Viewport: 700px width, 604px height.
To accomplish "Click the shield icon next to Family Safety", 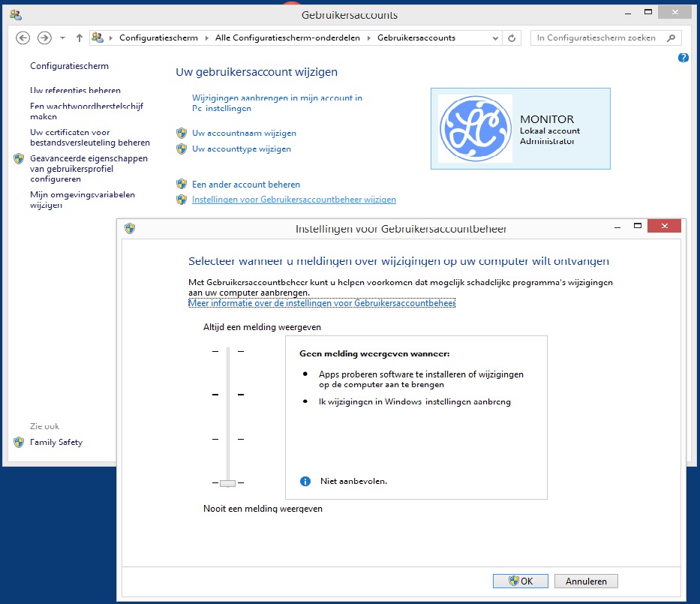I will (x=19, y=442).
